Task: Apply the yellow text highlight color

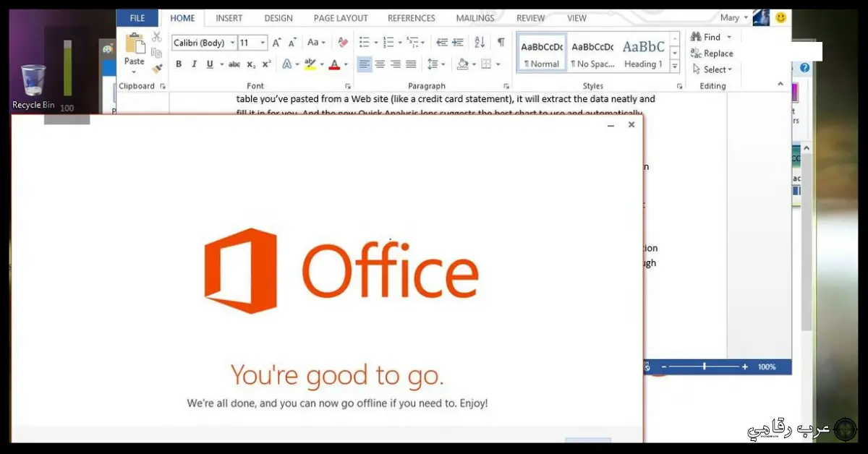Action: tap(310, 64)
